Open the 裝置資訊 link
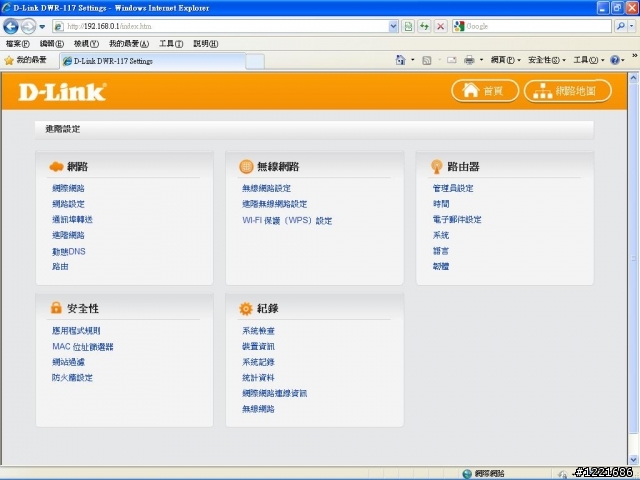Image resolution: width=640 pixels, height=480 pixels. [258, 346]
